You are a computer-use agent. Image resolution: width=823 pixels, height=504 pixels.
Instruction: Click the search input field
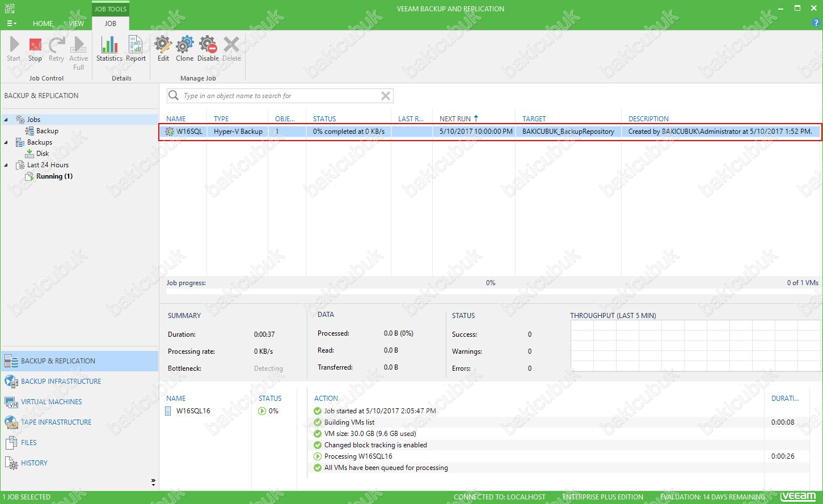[x=280, y=96]
